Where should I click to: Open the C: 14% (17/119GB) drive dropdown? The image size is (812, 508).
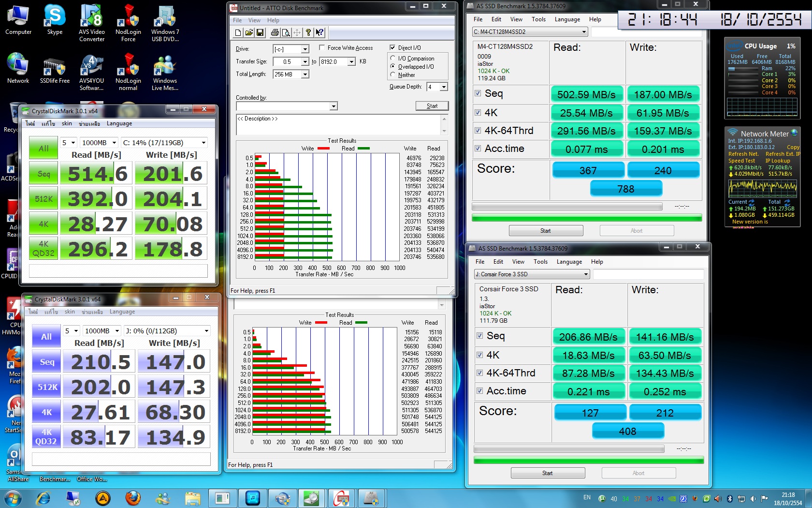click(164, 143)
